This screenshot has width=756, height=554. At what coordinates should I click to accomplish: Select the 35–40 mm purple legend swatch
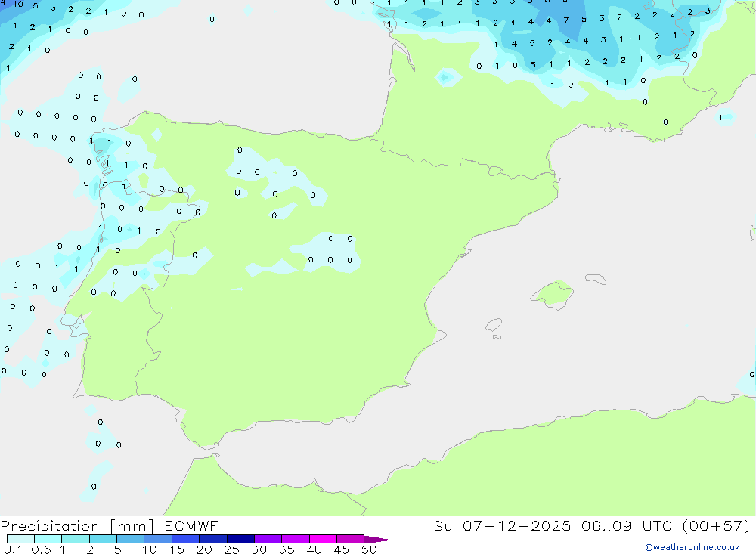pyautogui.click(x=295, y=539)
